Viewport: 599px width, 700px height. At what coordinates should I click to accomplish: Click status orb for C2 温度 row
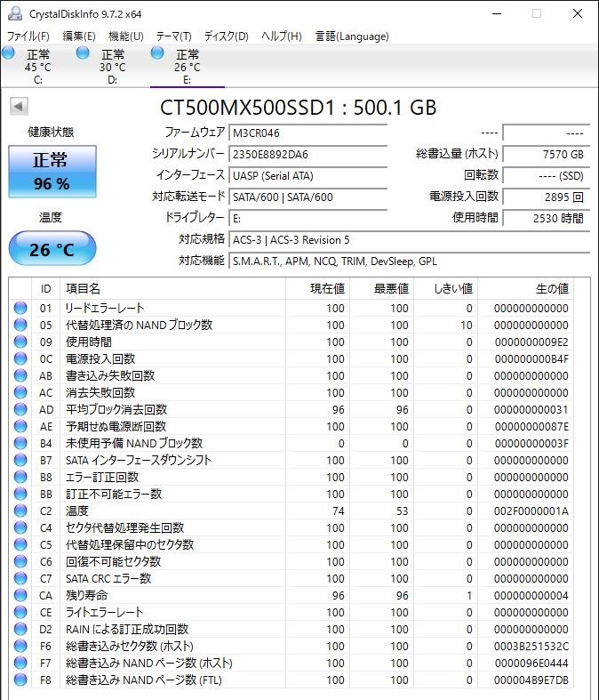coord(20,511)
